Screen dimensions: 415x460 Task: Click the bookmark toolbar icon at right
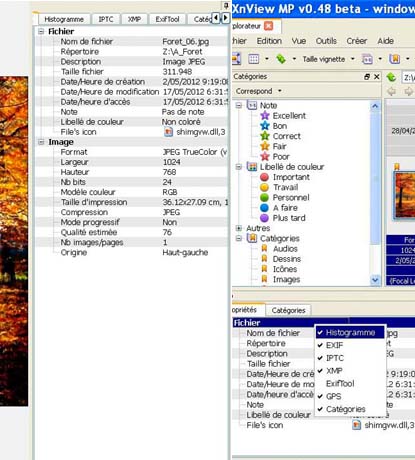point(395,59)
